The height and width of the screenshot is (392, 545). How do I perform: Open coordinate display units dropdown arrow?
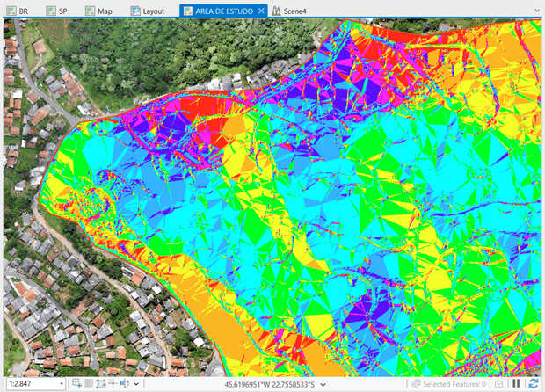click(x=323, y=384)
